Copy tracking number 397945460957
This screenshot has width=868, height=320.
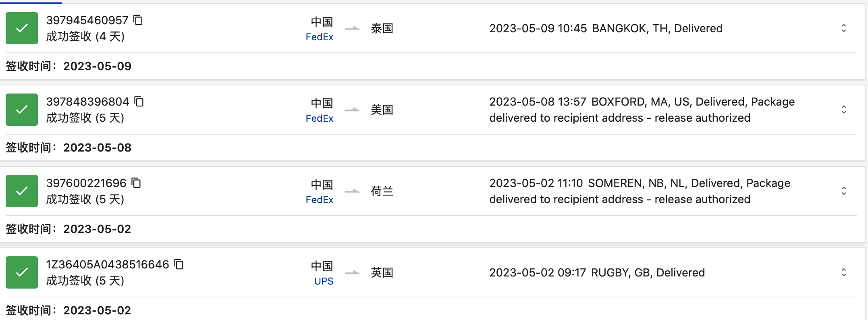(x=138, y=20)
